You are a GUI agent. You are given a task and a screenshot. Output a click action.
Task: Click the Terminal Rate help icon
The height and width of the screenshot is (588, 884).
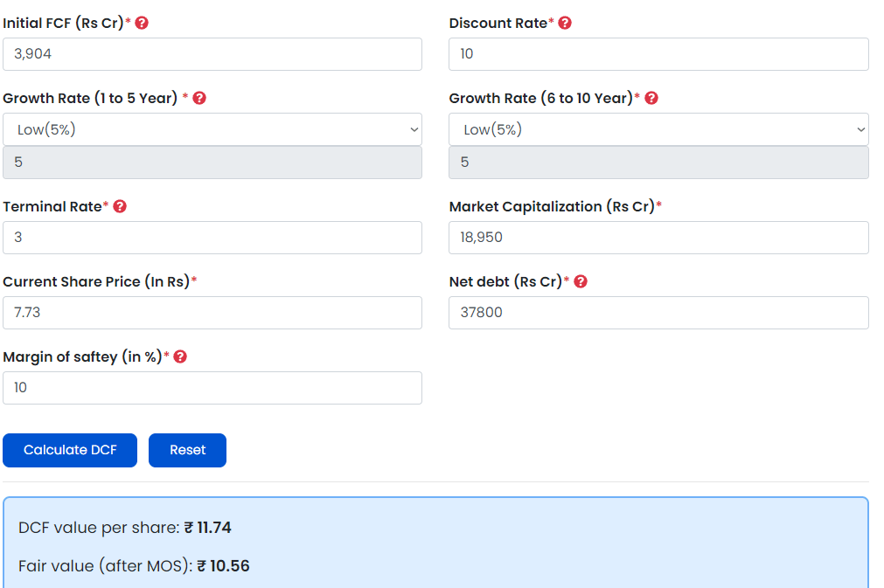(x=120, y=206)
